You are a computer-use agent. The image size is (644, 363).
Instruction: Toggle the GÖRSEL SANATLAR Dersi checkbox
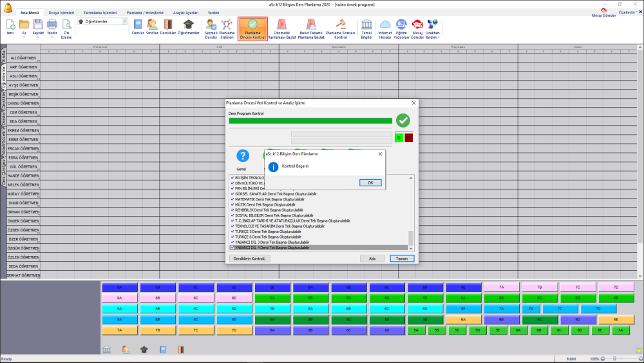[x=232, y=193]
